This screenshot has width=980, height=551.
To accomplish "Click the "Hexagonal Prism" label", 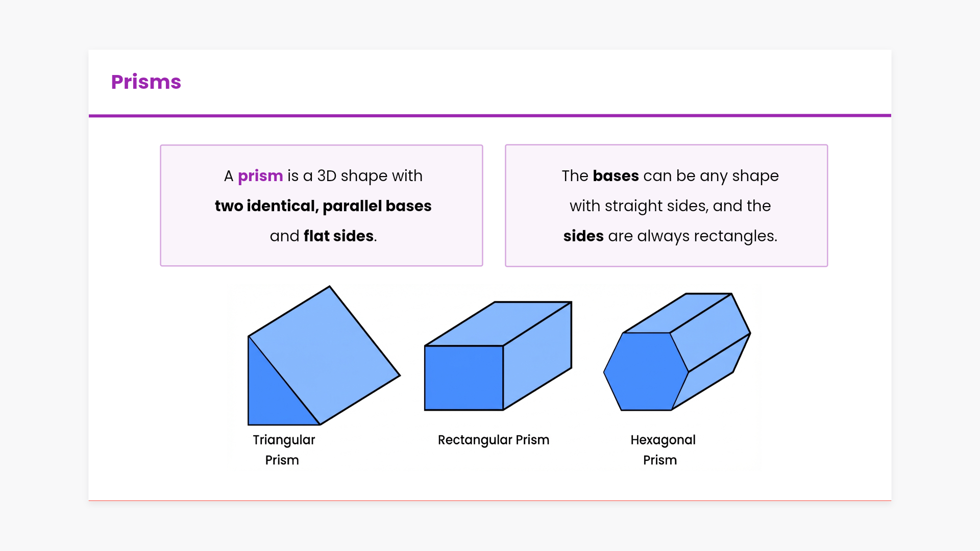I will click(x=662, y=449).
